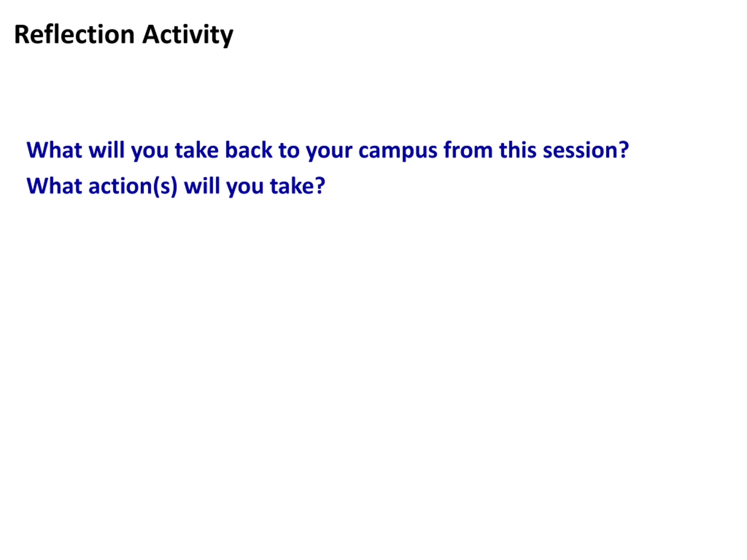747x560 pixels.
Task: Click the word "Reflection" in the title
Action: pos(75,34)
